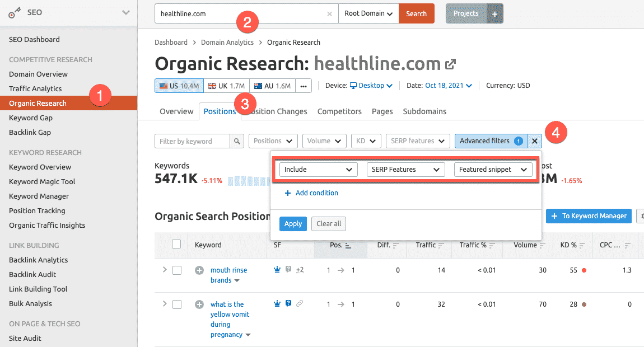The image size is (644, 347).
Task: Select the yellow vomit keyword row checkbox
Action: point(177,304)
